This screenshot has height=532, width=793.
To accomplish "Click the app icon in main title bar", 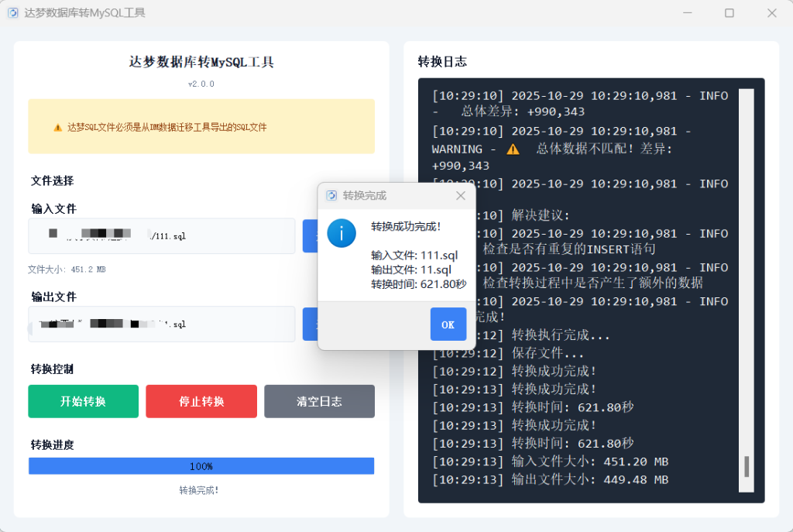I will point(12,13).
